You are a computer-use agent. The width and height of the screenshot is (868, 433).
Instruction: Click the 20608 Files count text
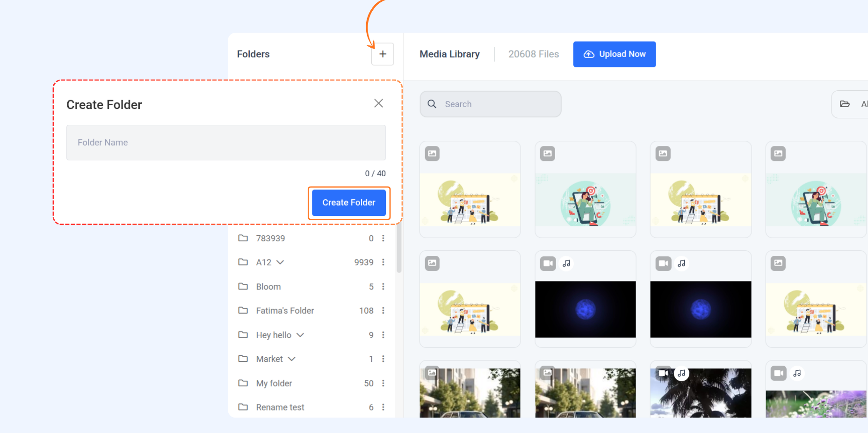(534, 54)
